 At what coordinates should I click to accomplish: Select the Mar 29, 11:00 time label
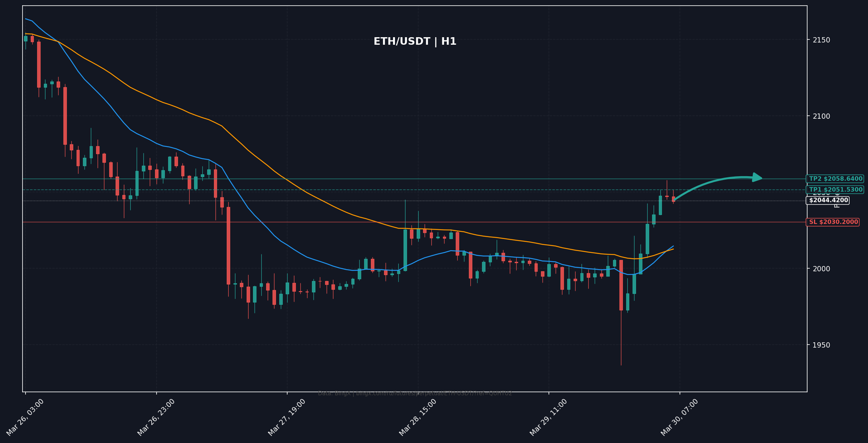(x=549, y=417)
